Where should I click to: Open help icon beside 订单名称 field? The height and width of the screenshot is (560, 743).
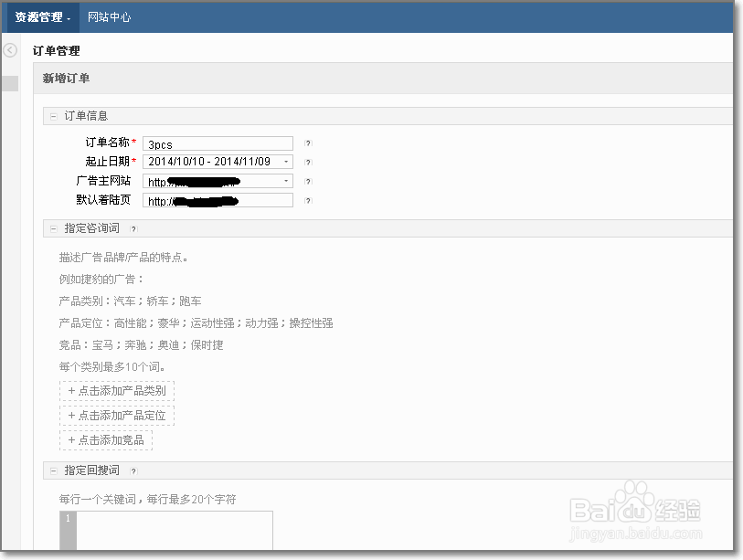pos(308,143)
